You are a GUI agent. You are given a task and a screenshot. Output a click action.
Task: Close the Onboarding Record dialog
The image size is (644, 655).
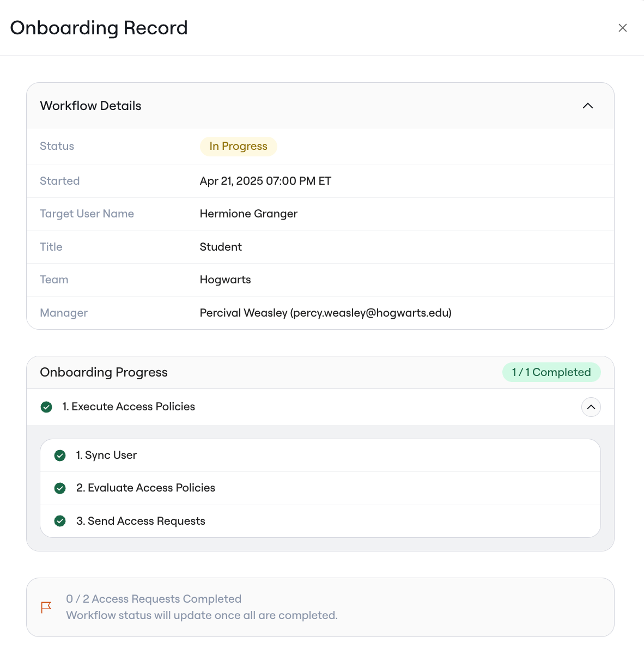(x=623, y=28)
